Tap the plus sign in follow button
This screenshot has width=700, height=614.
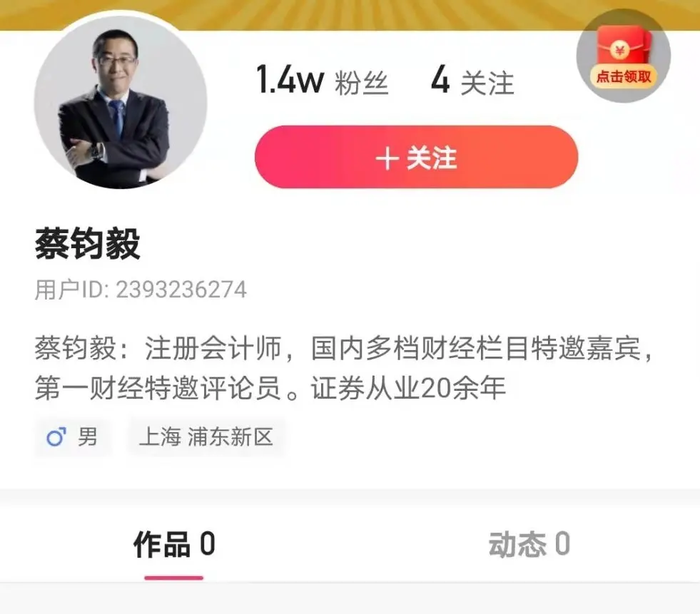pyautogui.click(x=387, y=158)
